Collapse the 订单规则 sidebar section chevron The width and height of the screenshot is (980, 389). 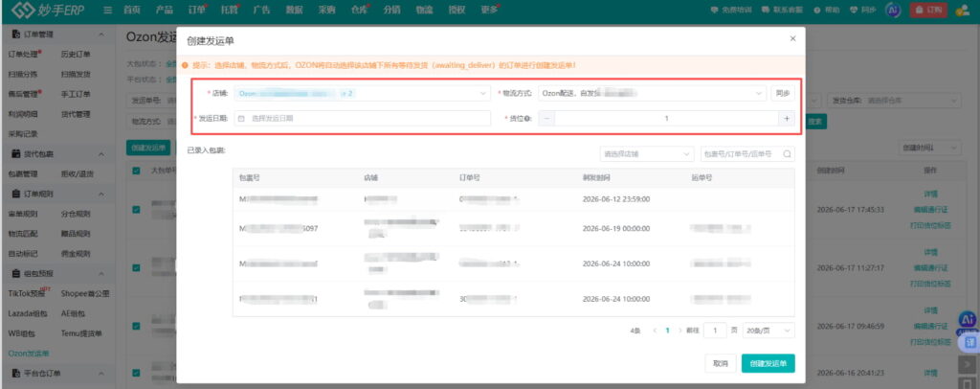coord(101,194)
